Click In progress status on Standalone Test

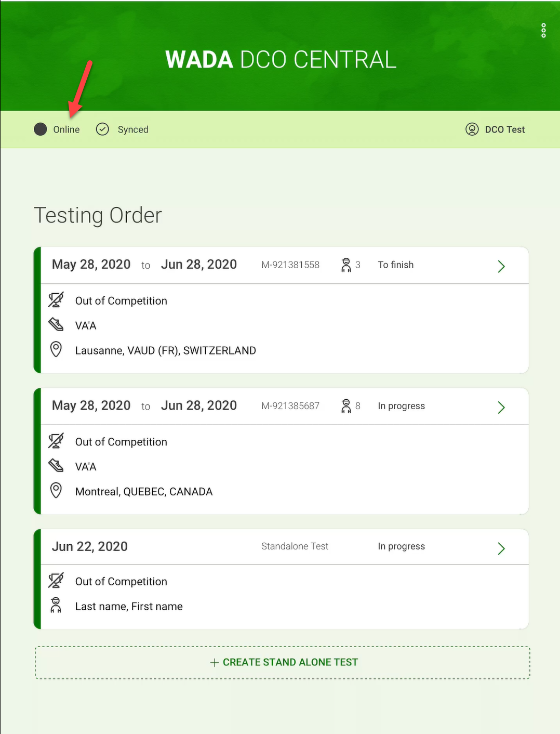[x=402, y=546]
